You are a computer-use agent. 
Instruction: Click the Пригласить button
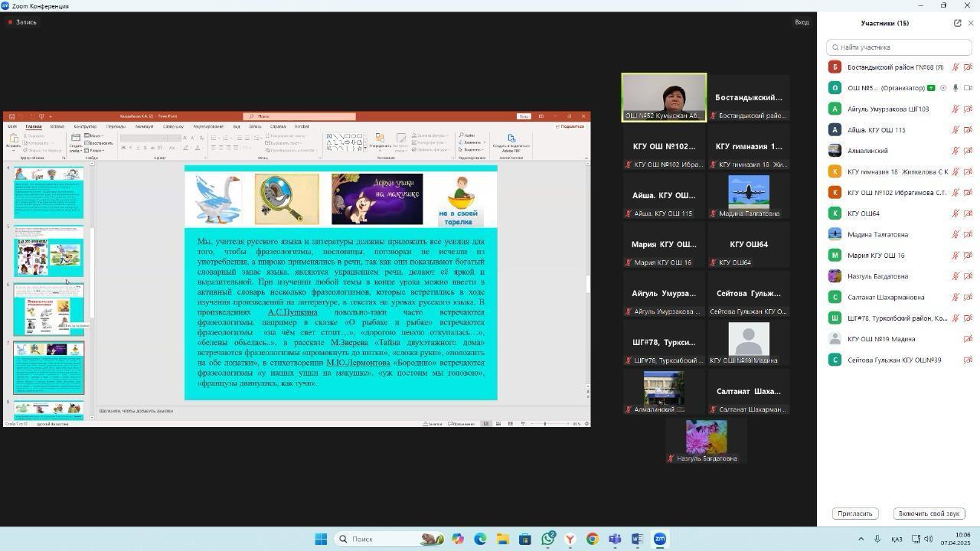click(x=854, y=514)
